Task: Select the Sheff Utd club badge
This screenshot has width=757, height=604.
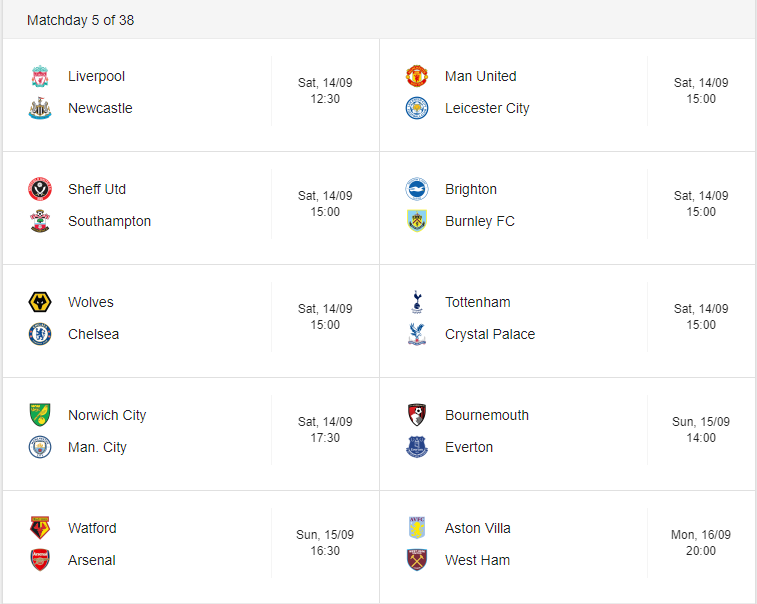Action: click(x=40, y=189)
